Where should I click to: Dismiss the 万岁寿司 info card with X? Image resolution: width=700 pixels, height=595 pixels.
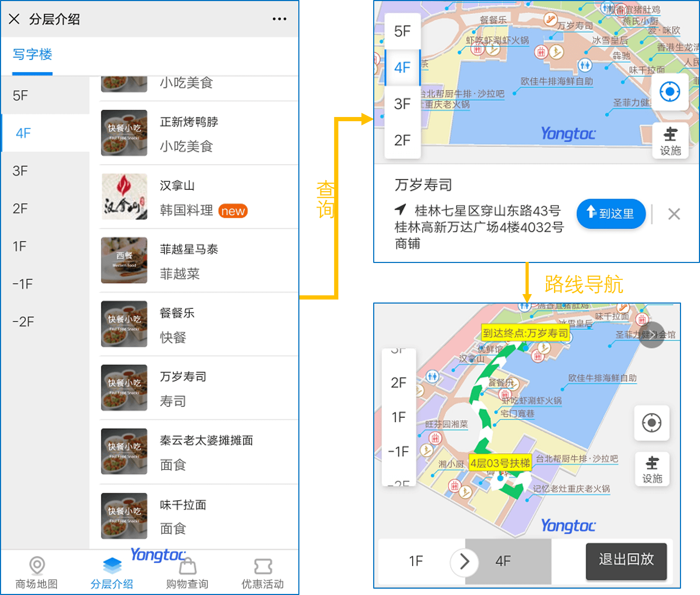[x=674, y=214]
